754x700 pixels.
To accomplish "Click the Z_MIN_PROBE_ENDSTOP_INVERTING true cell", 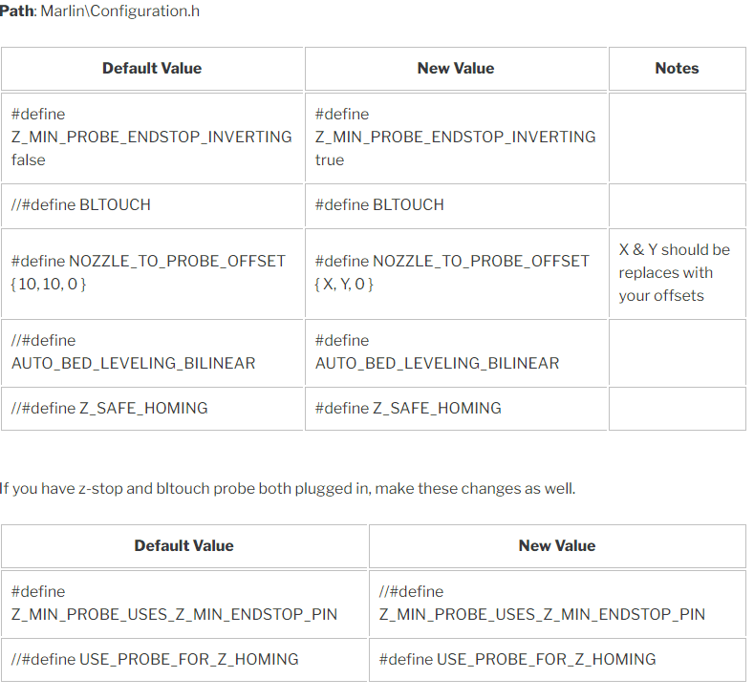I will 456,138.
